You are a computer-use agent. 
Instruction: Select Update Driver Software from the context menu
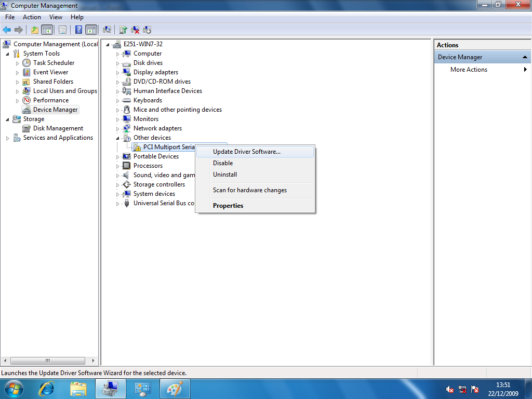click(243, 151)
